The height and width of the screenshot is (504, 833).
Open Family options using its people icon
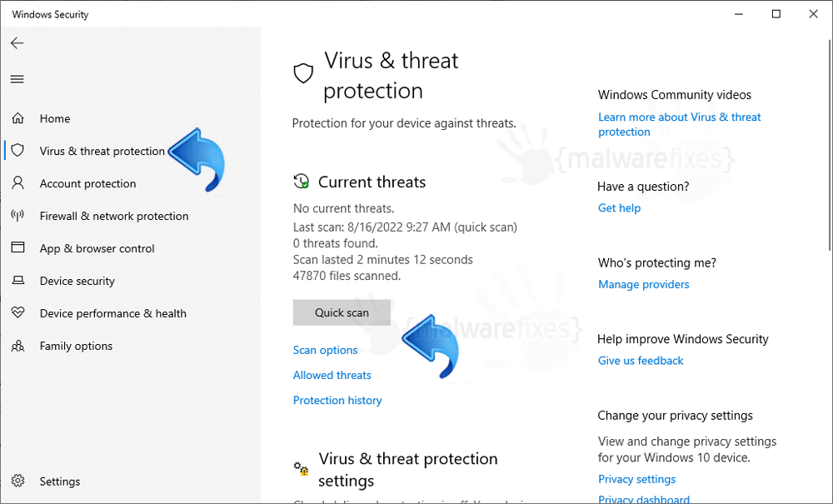tap(17, 346)
